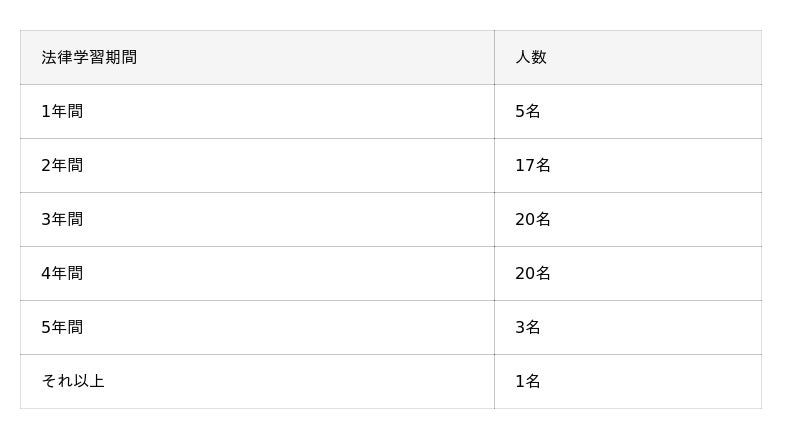This screenshot has width=800, height=439.
Task: Click the 4年間 period cell
Action: pos(62,273)
